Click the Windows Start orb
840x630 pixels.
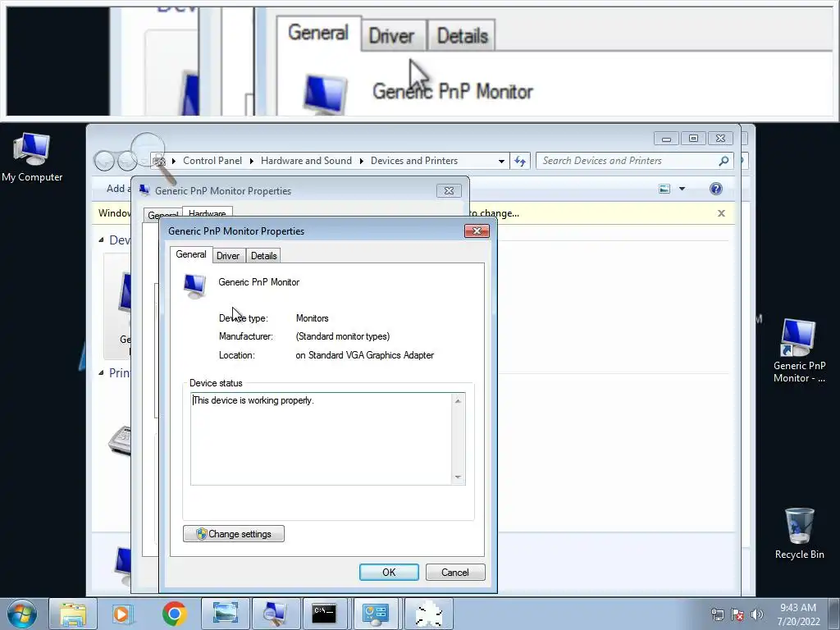[x=22, y=614]
